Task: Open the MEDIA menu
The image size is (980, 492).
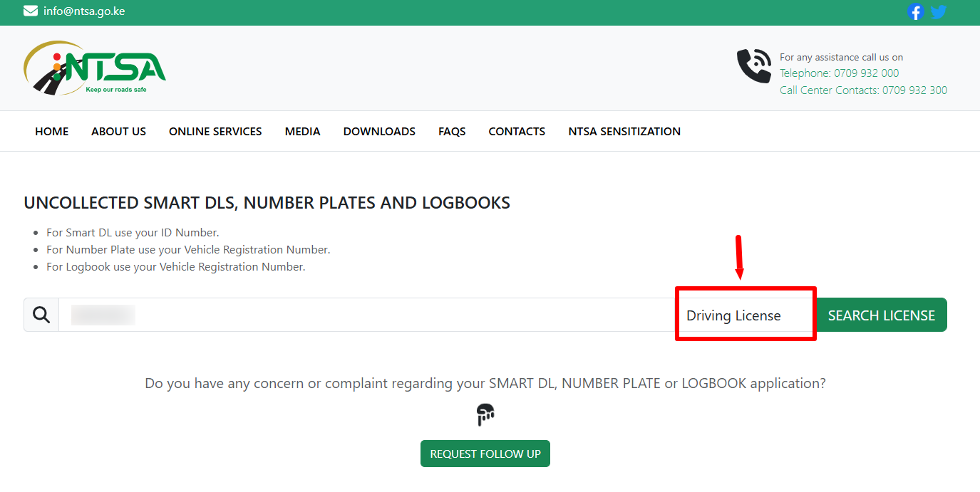Action: click(302, 131)
